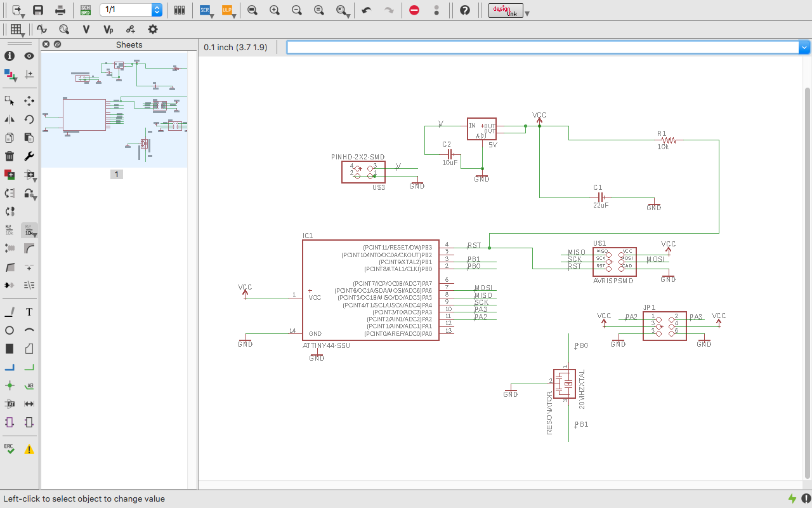
Task: Open the zoom select magnifier dropdown
Action: point(343,10)
